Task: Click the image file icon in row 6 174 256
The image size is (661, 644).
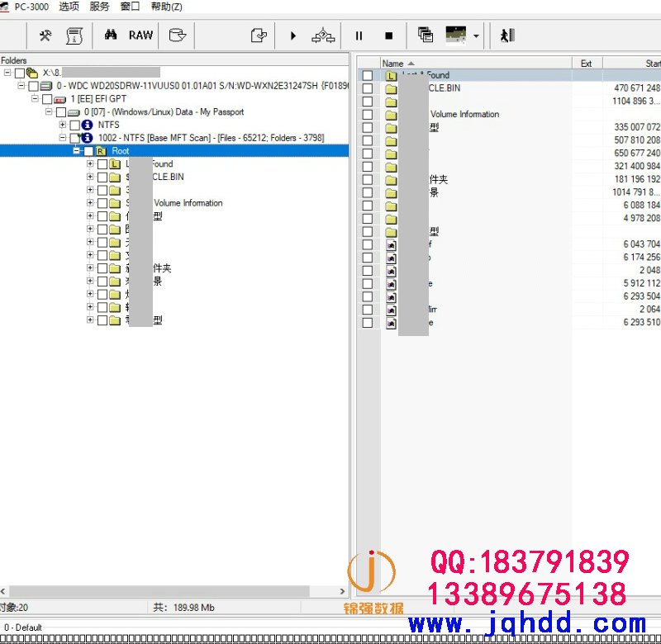Action: point(391,258)
